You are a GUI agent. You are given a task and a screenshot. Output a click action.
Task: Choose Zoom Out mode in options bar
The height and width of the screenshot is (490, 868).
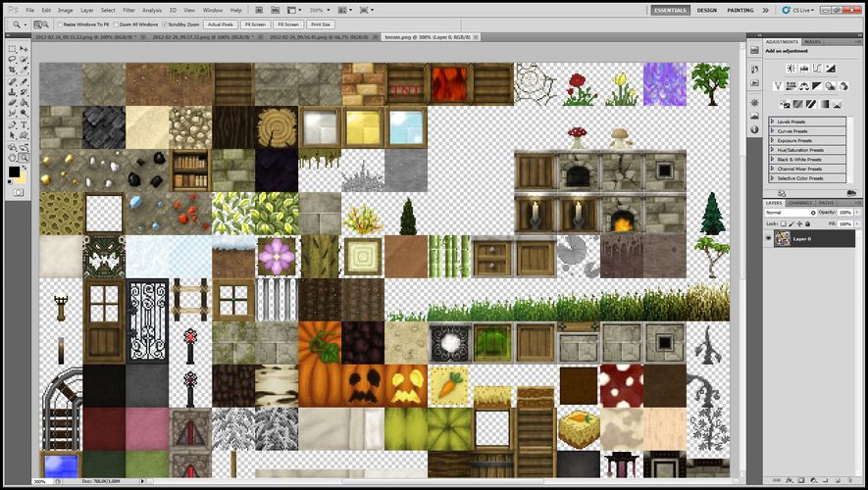pos(45,24)
